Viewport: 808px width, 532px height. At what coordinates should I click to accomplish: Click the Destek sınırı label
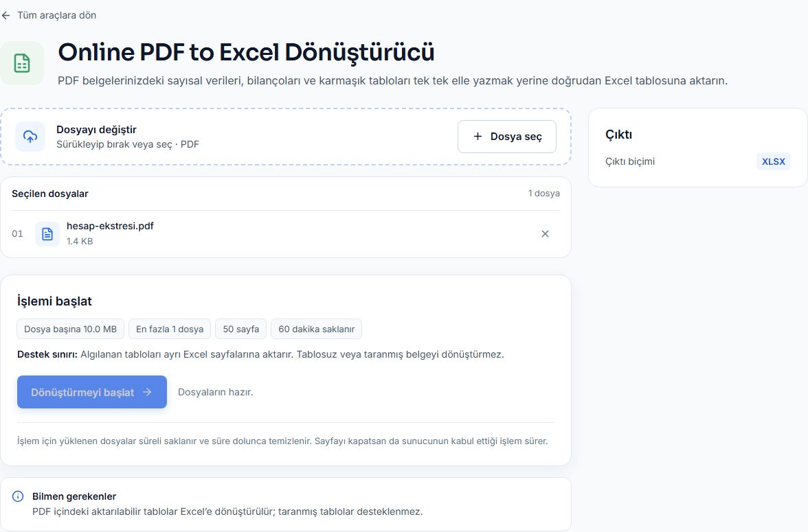(x=47, y=354)
